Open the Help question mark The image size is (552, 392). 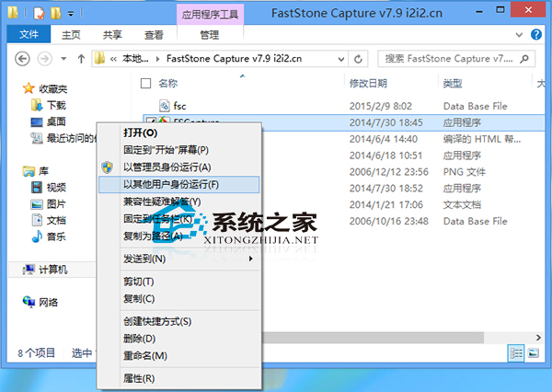(x=536, y=35)
